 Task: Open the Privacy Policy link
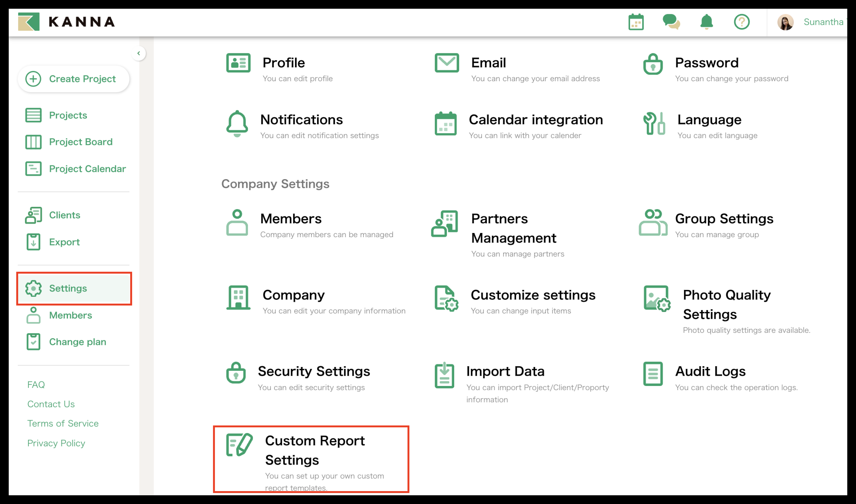56,443
